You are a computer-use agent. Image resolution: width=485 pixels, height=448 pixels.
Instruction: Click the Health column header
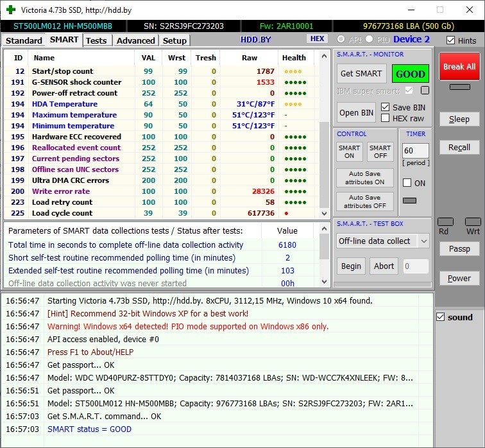[294, 58]
